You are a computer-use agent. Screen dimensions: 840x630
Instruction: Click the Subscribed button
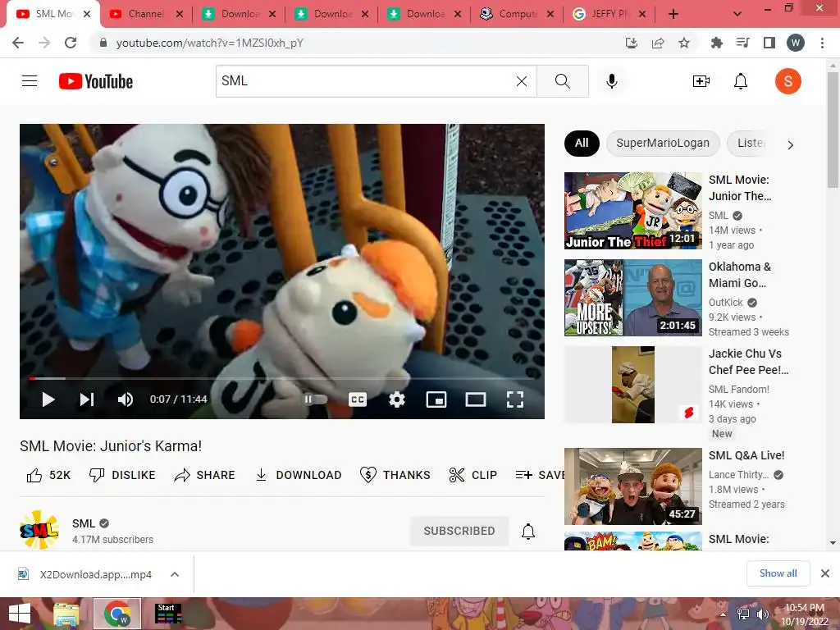pos(459,531)
